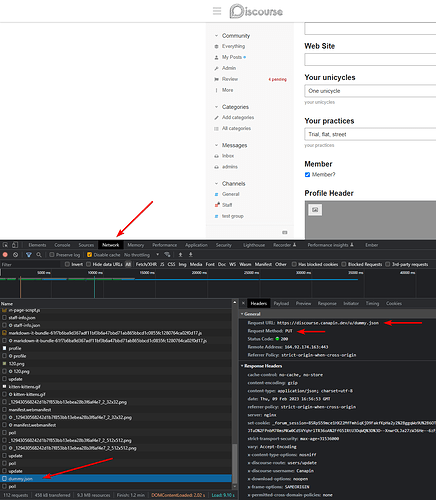Open the network search magnifier
Image resolution: width=436 pixels, height=500 pixels.
click(39, 255)
